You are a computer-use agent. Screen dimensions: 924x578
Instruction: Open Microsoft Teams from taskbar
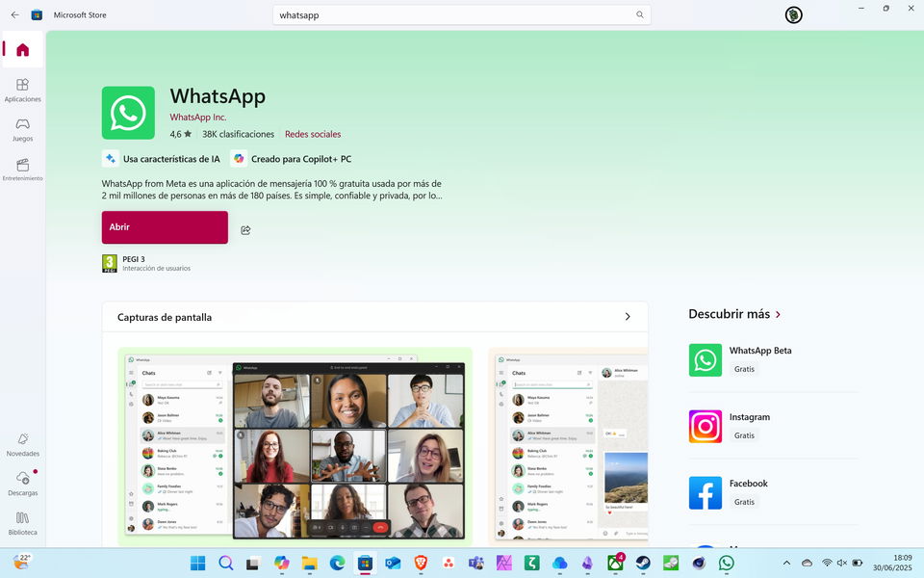point(476,564)
